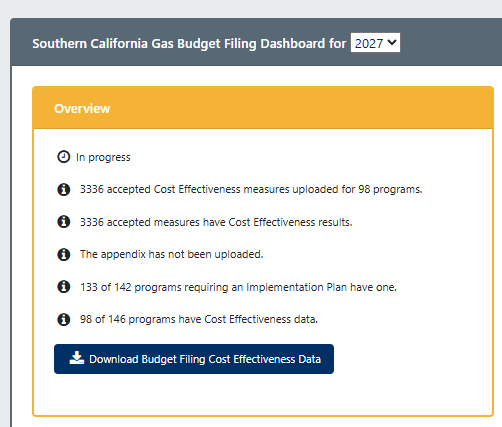Click the clock icon beside In progress

pos(63,157)
